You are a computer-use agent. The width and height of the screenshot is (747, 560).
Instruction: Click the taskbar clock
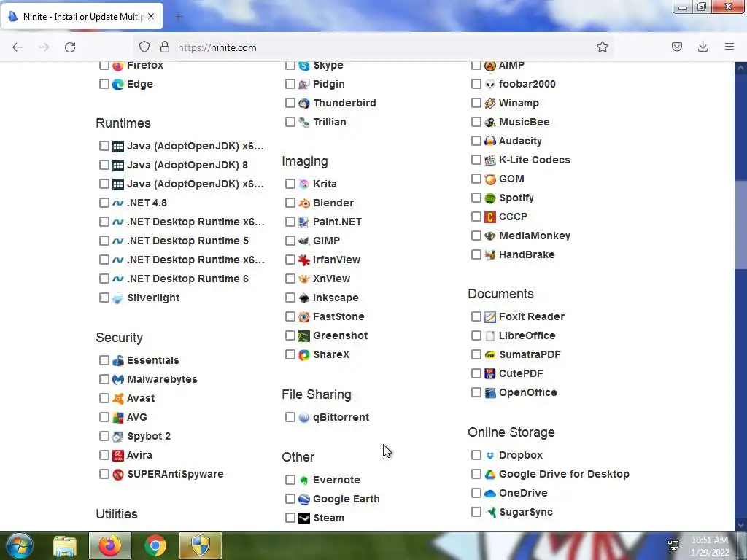pyautogui.click(x=710, y=546)
